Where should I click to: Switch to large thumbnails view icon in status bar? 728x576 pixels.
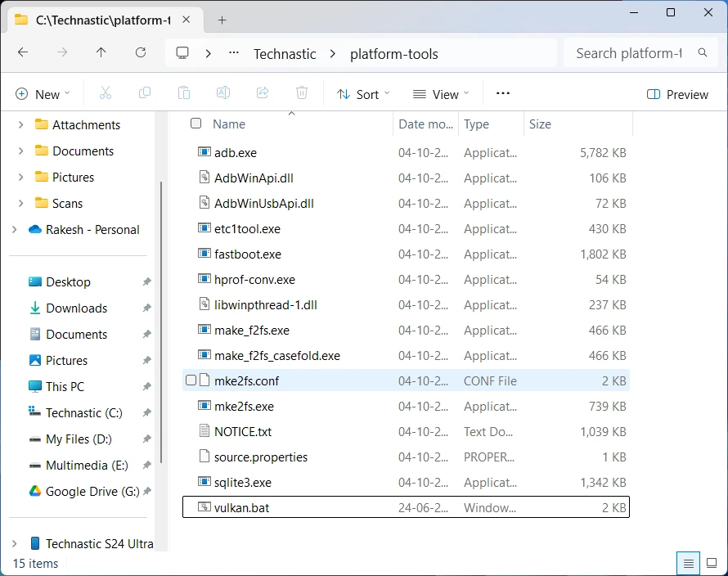712,563
